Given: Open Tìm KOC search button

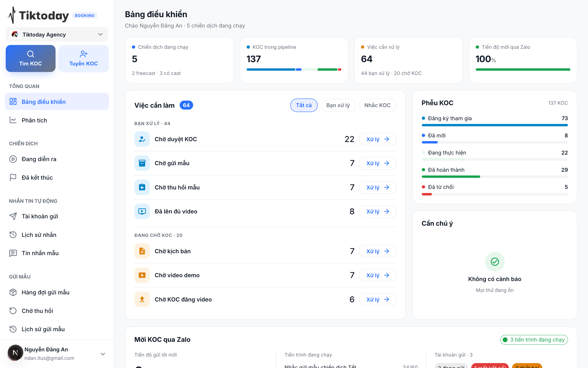Looking at the screenshot, I should point(30,58).
